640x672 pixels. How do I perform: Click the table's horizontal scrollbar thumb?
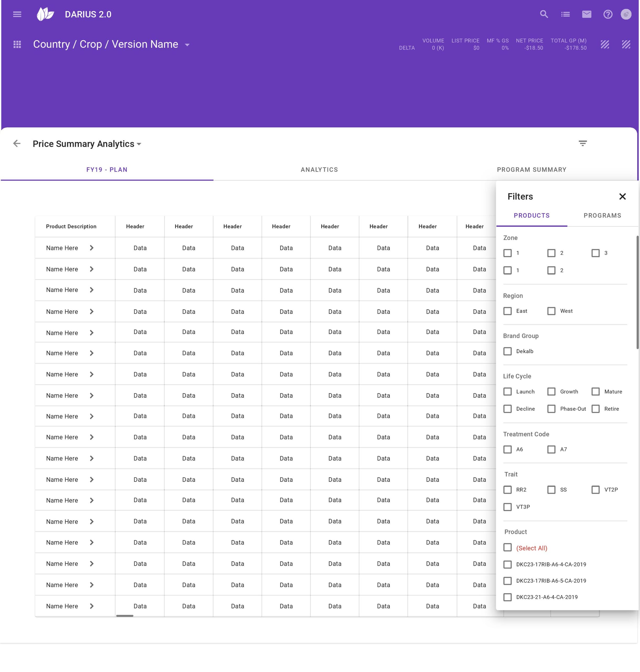[124, 616]
